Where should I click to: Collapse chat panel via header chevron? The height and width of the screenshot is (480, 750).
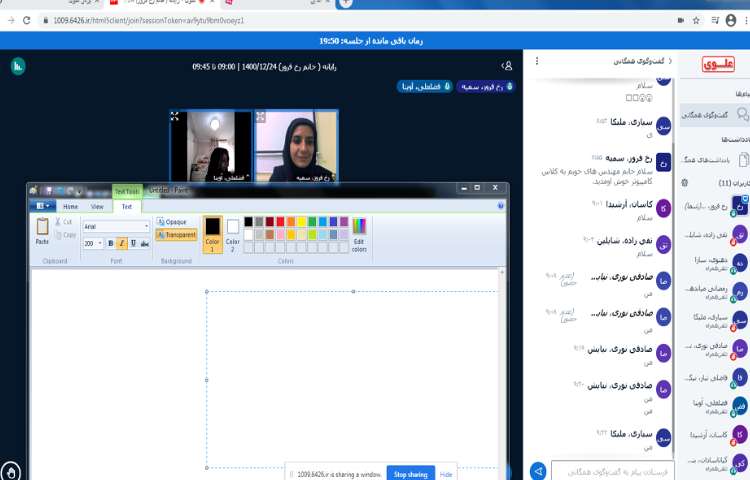[x=671, y=61]
